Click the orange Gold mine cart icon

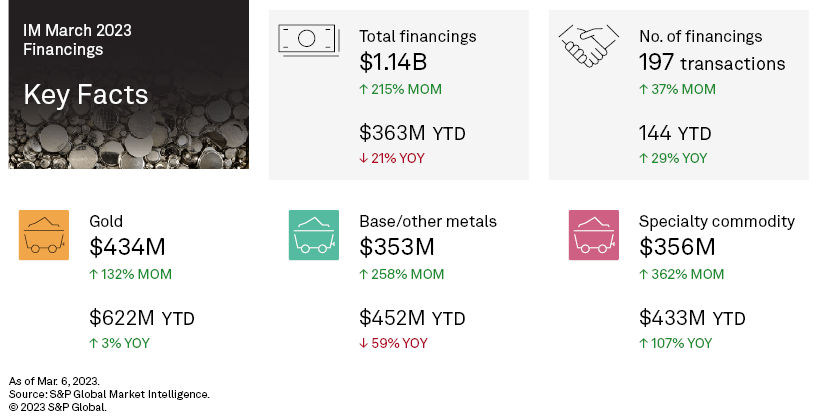[44, 235]
